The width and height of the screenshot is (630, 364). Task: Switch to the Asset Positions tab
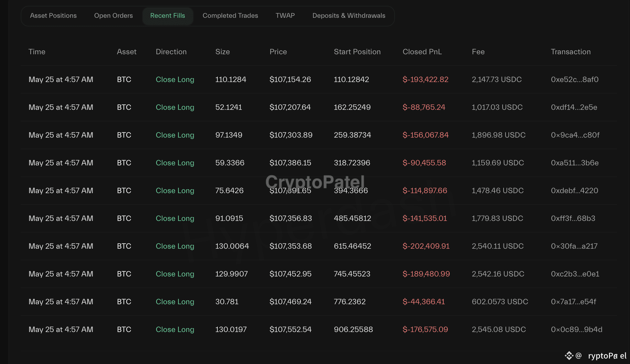click(53, 16)
